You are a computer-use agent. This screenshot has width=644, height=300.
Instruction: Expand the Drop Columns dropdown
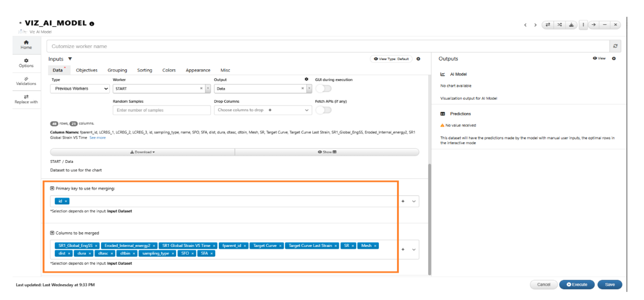pos(306,110)
